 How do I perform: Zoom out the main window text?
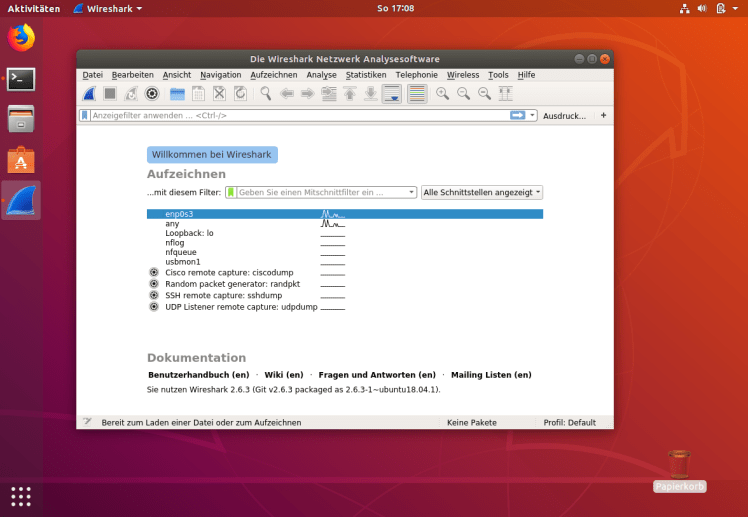[464, 93]
